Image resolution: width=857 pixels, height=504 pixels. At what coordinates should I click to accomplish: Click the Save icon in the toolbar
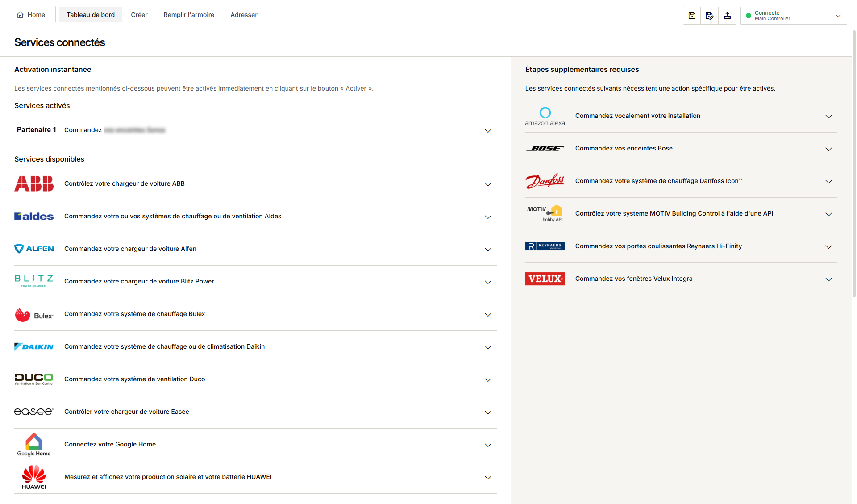(x=692, y=16)
